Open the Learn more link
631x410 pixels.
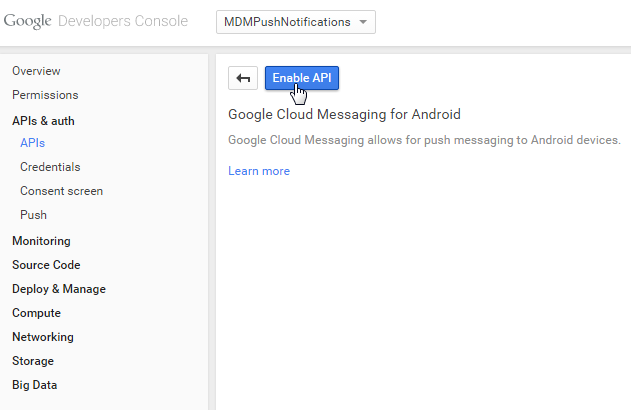click(259, 171)
